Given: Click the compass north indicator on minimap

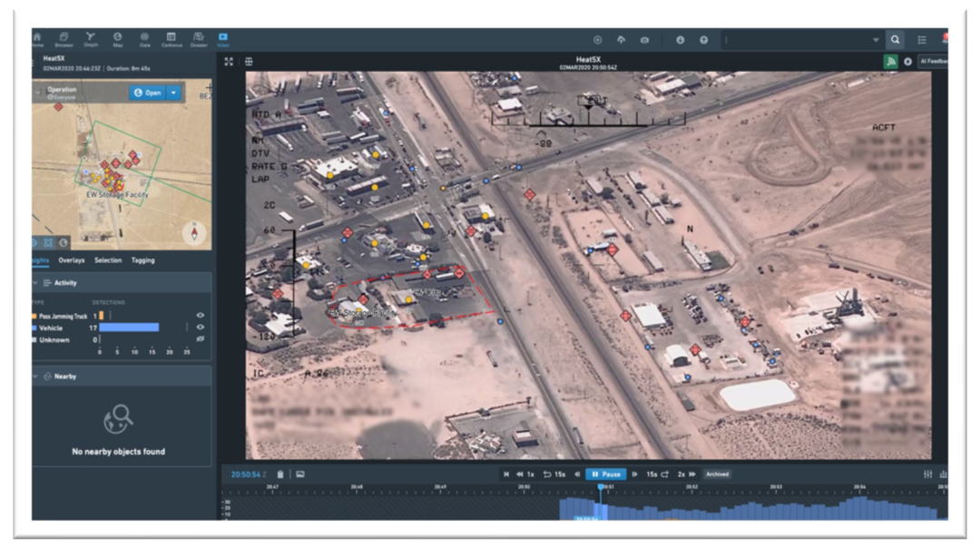Looking at the screenshot, I should (194, 233).
